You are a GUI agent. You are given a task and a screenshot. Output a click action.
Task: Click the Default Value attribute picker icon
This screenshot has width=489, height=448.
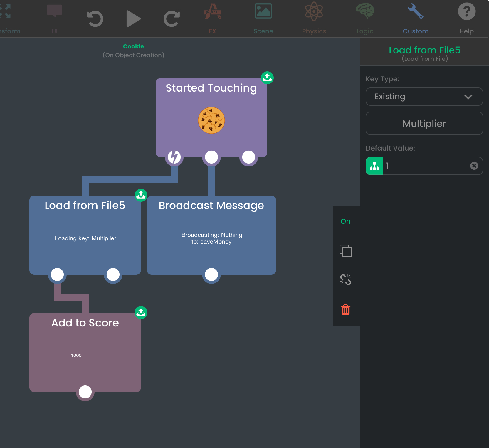point(374,166)
